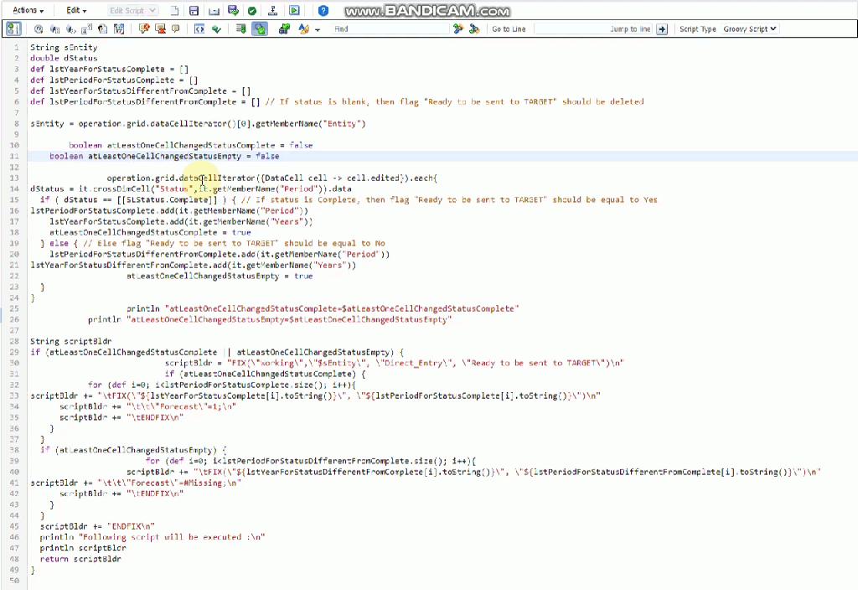Image resolution: width=868 pixels, height=610 pixels.
Task: Open Help with blue question mark icon
Action: (323, 11)
